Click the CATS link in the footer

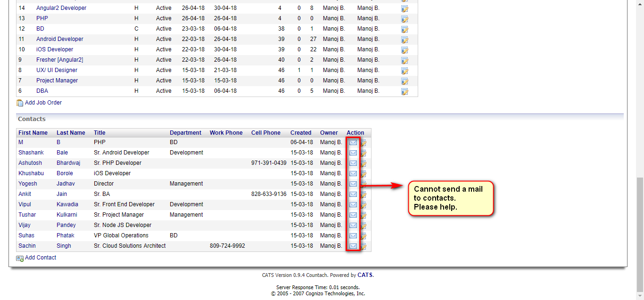tap(365, 275)
